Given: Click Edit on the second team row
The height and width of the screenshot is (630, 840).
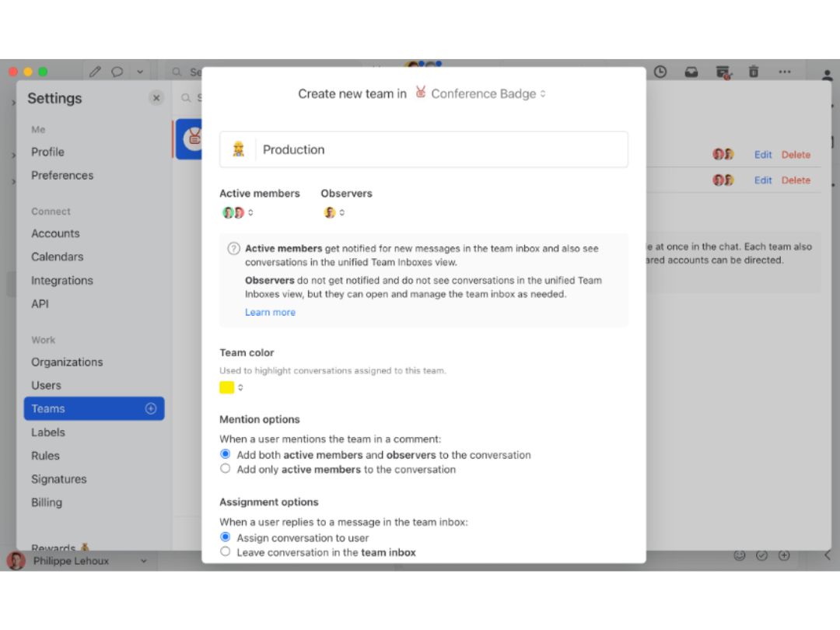Looking at the screenshot, I should coord(763,180).
